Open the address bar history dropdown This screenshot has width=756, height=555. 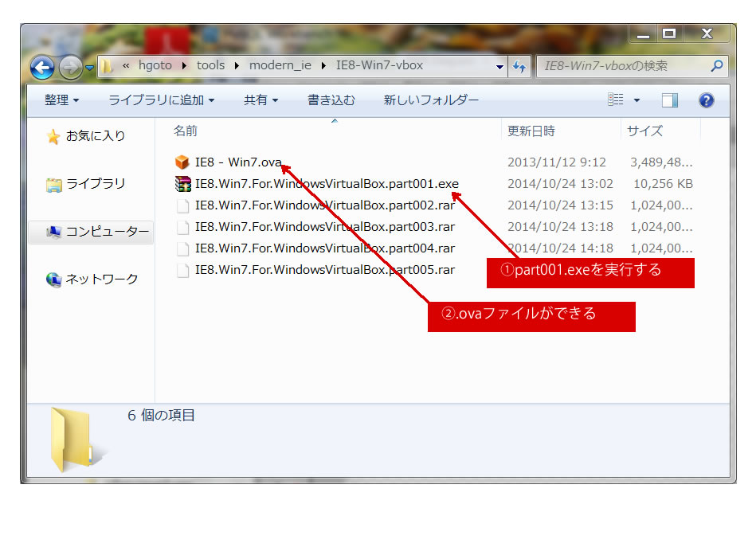tap(500, 66)
